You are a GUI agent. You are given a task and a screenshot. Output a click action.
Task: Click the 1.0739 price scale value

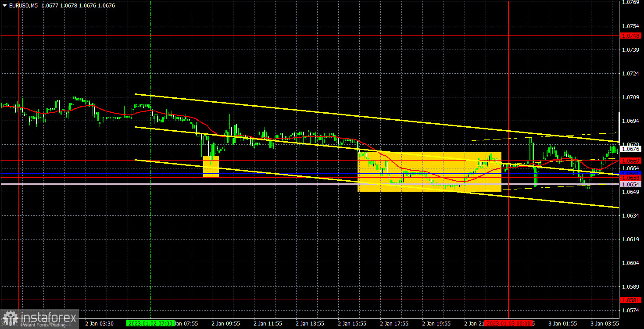[x=631, y=50]
